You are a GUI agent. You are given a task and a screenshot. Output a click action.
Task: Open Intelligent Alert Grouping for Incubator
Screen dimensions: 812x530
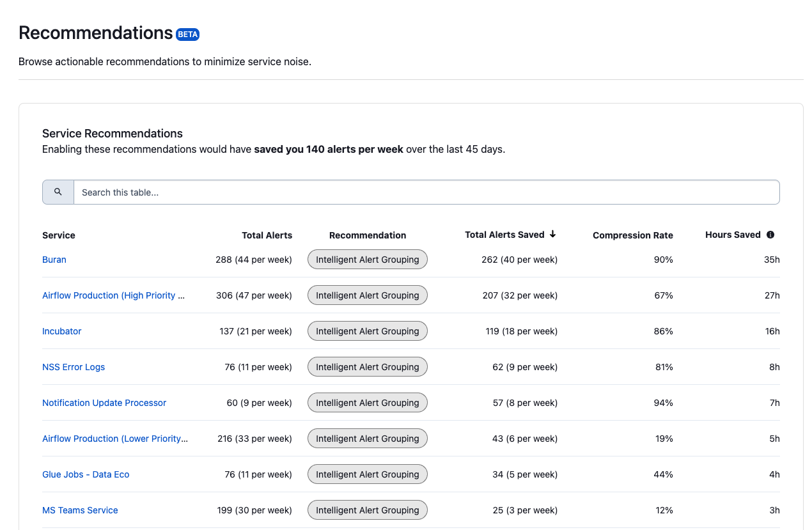pos(367,331)
